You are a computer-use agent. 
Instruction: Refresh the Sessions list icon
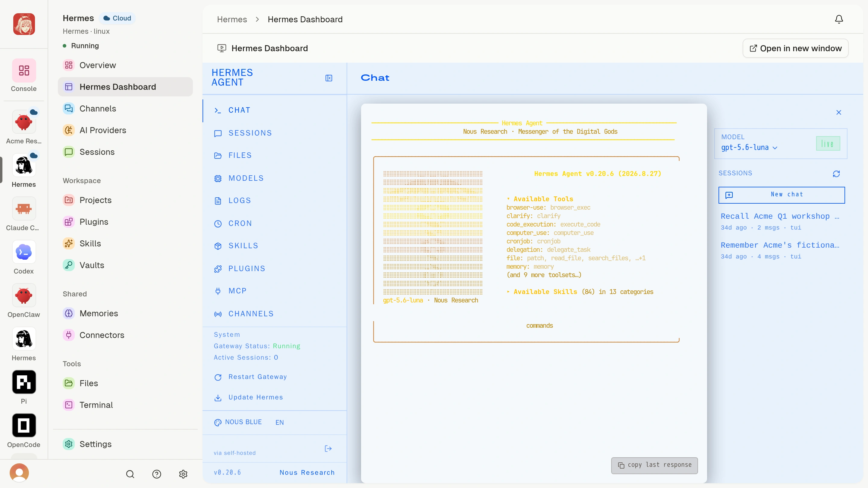836,174
